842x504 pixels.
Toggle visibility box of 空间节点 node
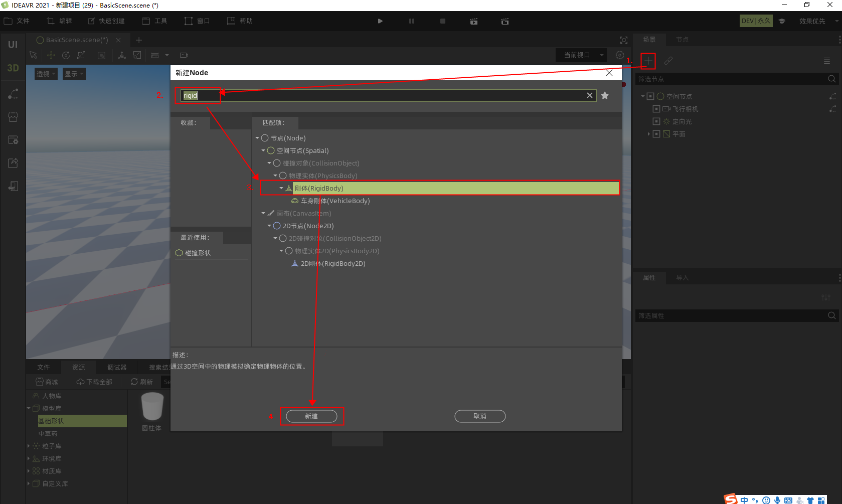pos(650,96)
